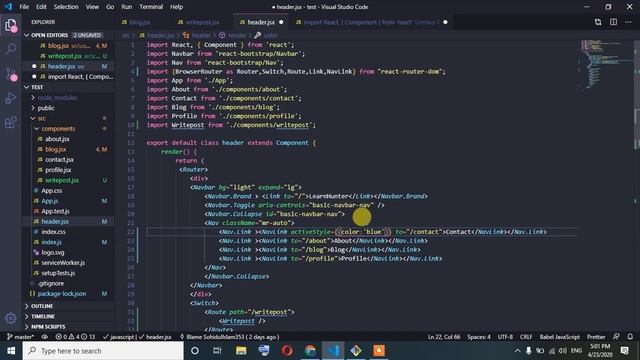Switch to writepost.jsx editor tab
This screenshot has height=360, width=640.
click(x=203, y=22)
